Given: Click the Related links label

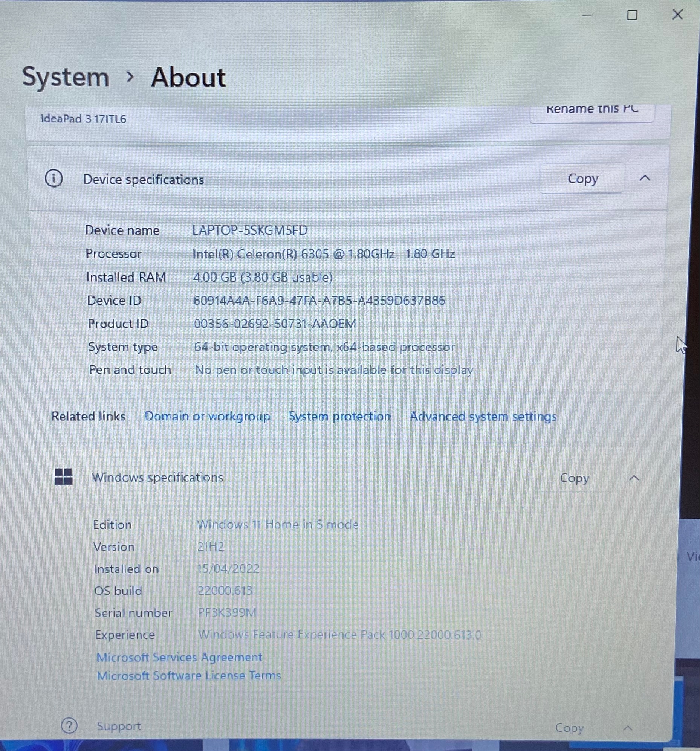Looking at the screenshot, I should pos(88,416).
